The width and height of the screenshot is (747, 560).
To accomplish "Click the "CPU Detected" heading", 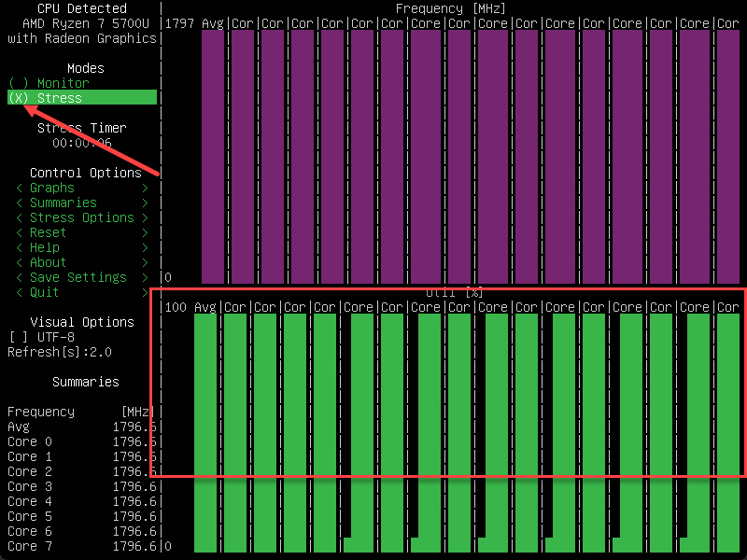I will point(82,8).
